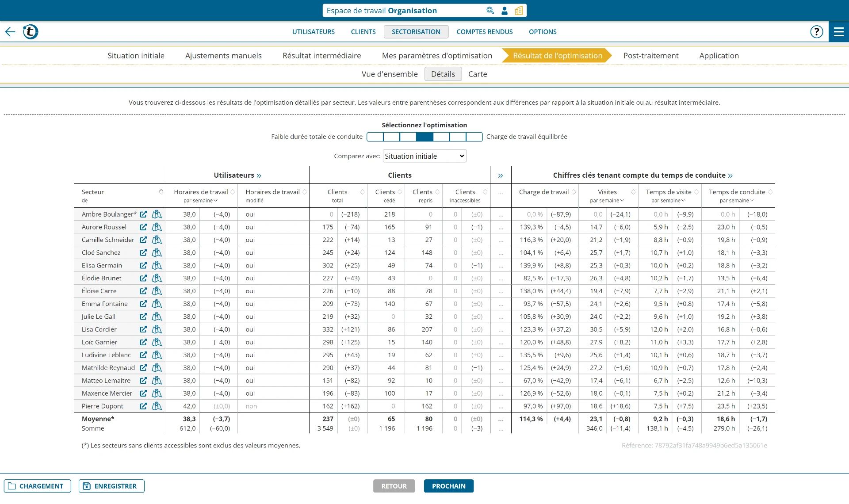The height and width of the screenshot is (504, 849).
Task: Open the Comparez avec dropdown
Action: pos(424,156)
